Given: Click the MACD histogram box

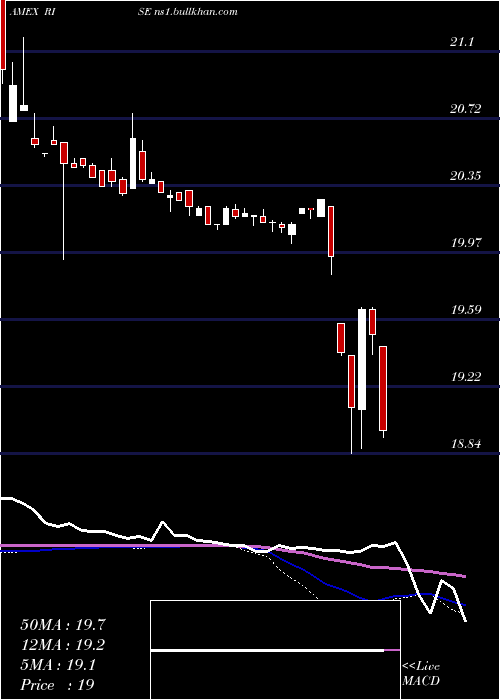Looking at the screenshot, I should click(275, 650).
